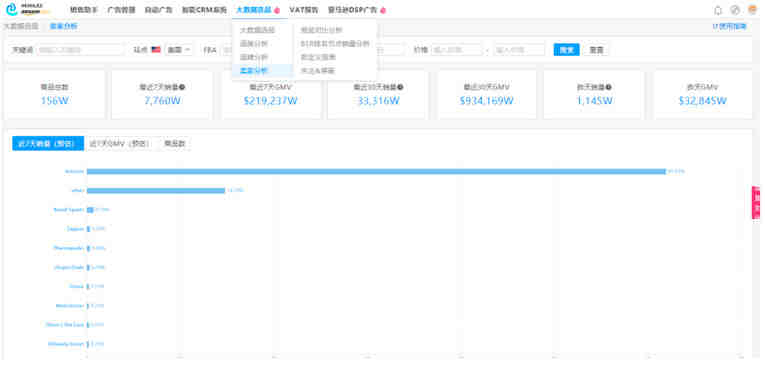
Task: Open the 使用指南 link
Action: coord(729,26)
